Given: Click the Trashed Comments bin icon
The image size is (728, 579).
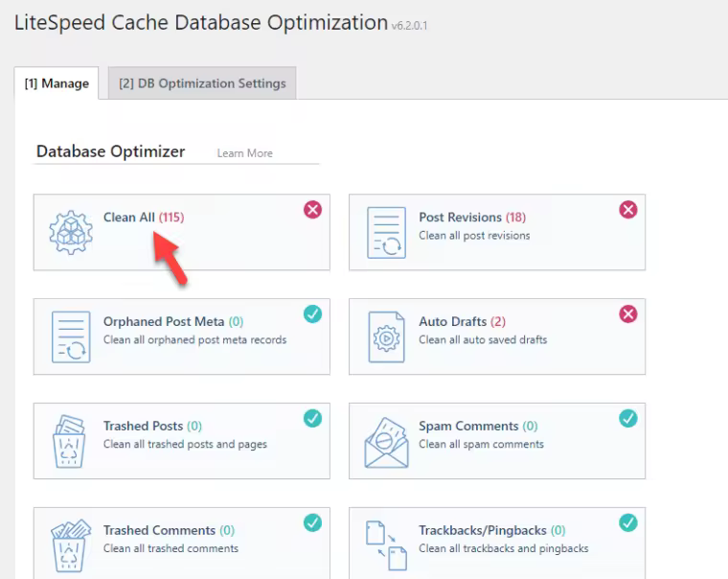Looking at the screenshot, I should [x=71, y=545].
